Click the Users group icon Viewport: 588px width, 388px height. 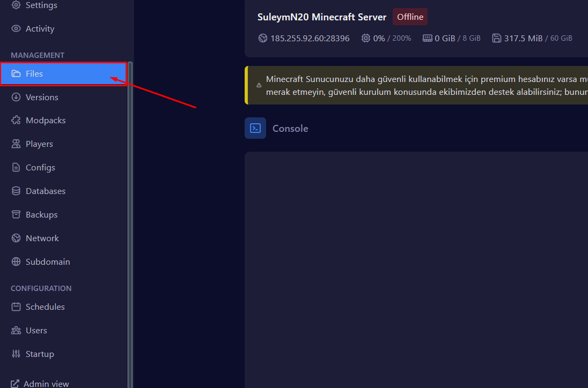(x=16, y=330)
